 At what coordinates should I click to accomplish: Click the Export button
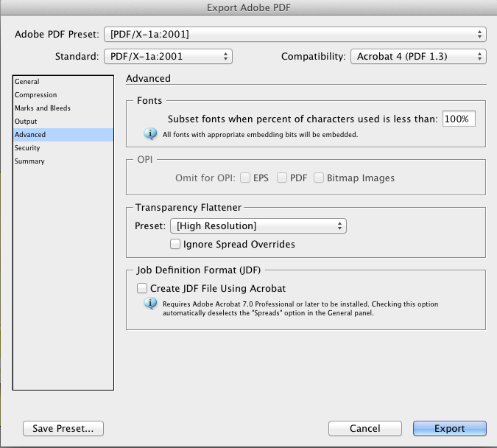pos(449,428)
